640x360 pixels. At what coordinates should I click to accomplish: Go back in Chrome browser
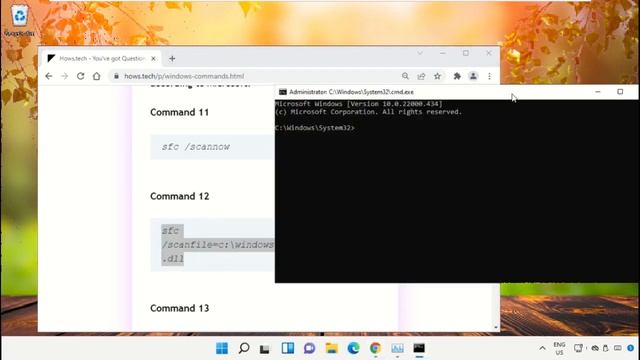pos(49,76)
